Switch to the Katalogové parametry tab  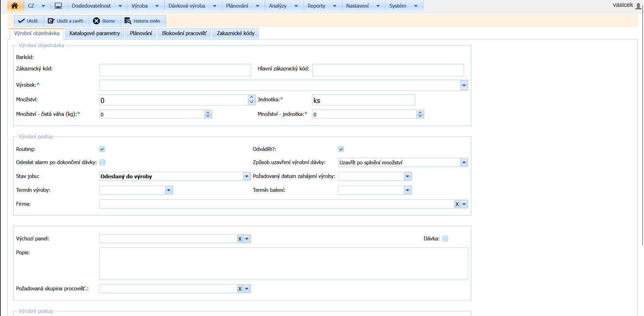click(x=94, y=33)
